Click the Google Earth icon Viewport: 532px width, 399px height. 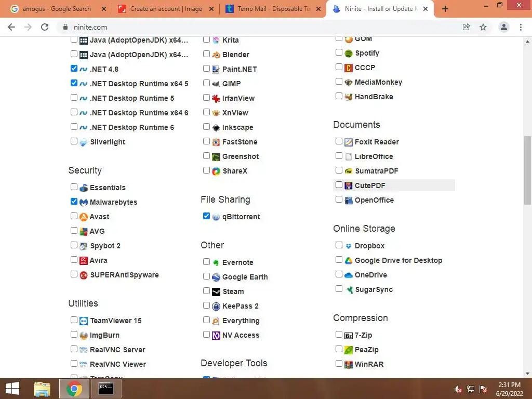pos(216,277)
